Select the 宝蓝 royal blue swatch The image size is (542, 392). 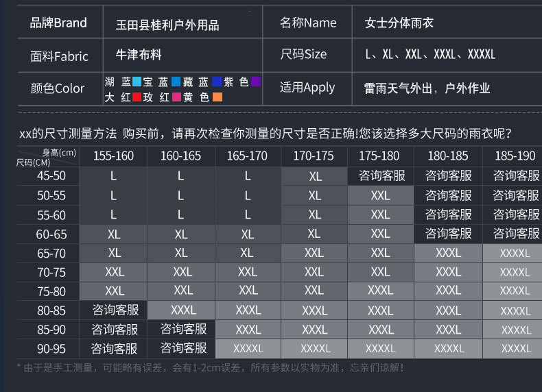coord(176,82)
